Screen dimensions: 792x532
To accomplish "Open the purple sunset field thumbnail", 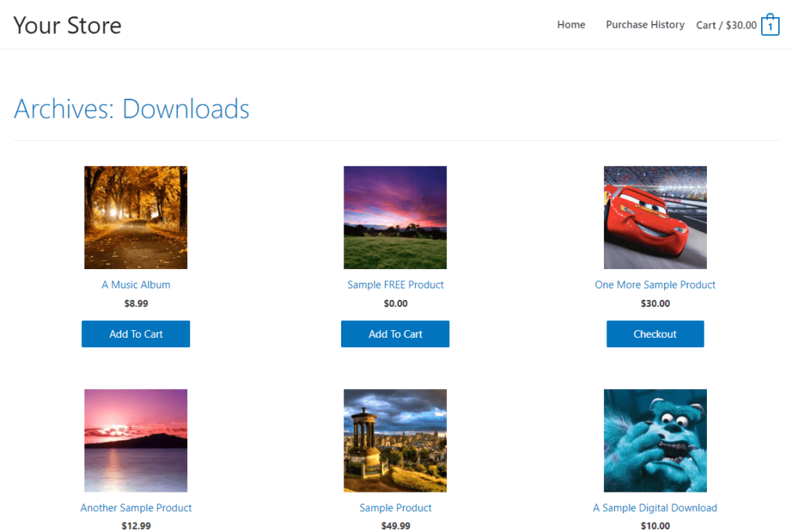I will click(x=395, y=217).
